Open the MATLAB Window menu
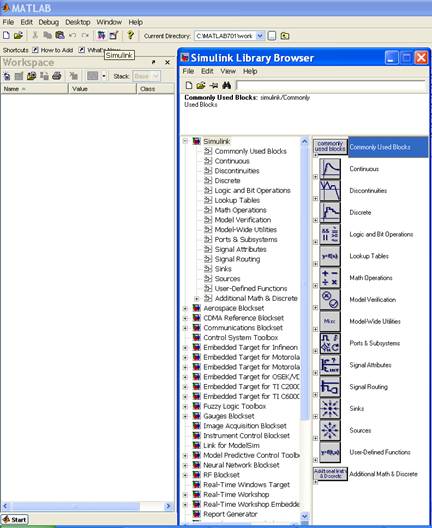The image size is (432, 528). coord(109,22)
